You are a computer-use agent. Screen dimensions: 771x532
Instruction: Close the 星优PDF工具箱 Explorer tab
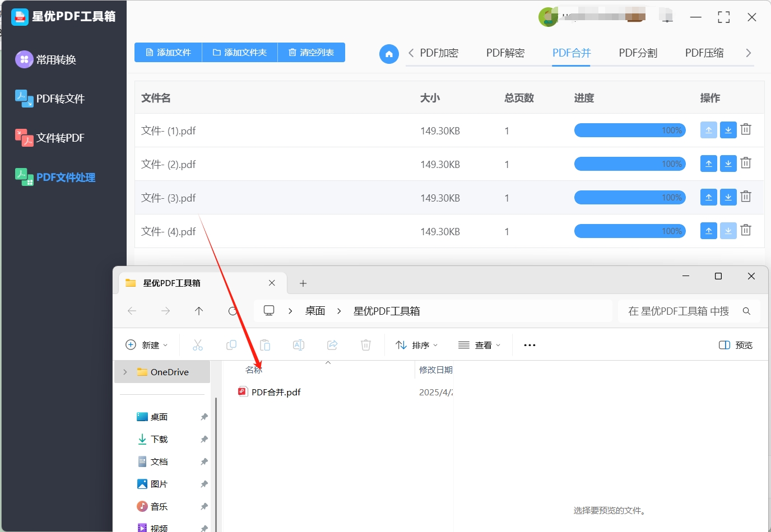(x=272, y=283)
